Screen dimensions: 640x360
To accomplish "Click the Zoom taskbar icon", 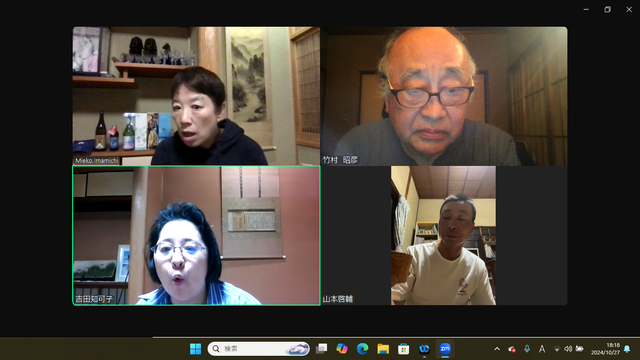I will coord(445,349).
